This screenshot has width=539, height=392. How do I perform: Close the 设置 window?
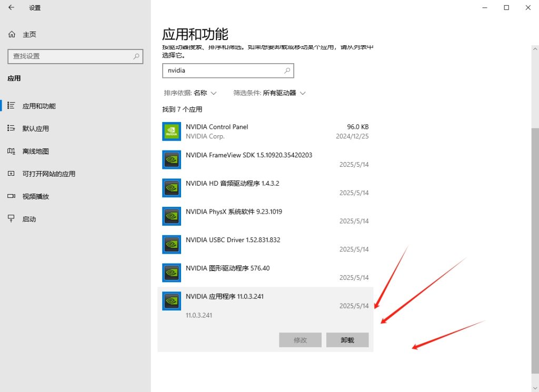point(528,7)
